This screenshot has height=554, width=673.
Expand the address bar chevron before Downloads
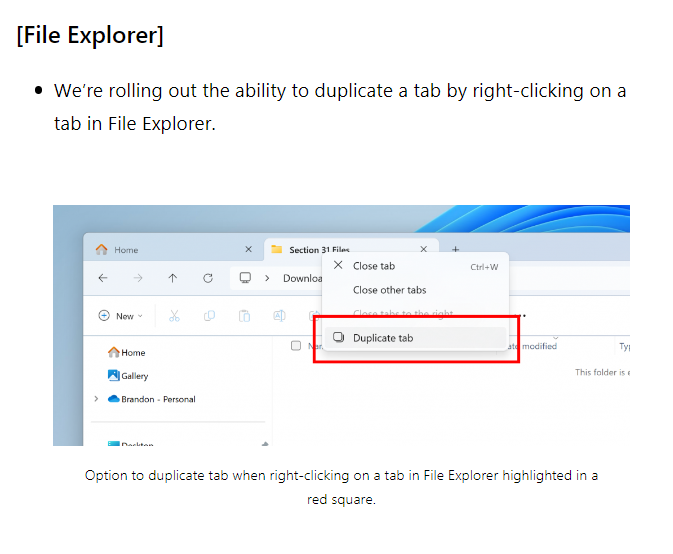click(x=267, y=278)
